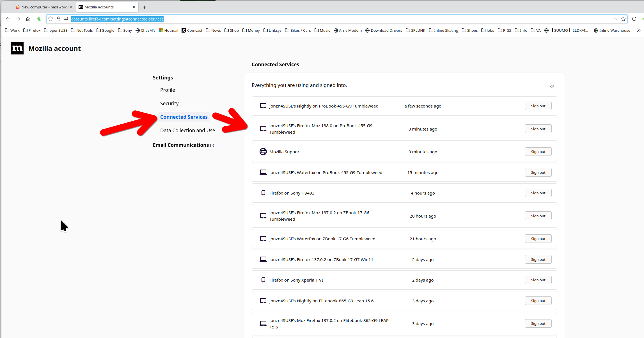Expand the Inline Skating bookmarks folder
Image resolution: width=644 pixels, height=338 pixels.
(x=443, y=30)
